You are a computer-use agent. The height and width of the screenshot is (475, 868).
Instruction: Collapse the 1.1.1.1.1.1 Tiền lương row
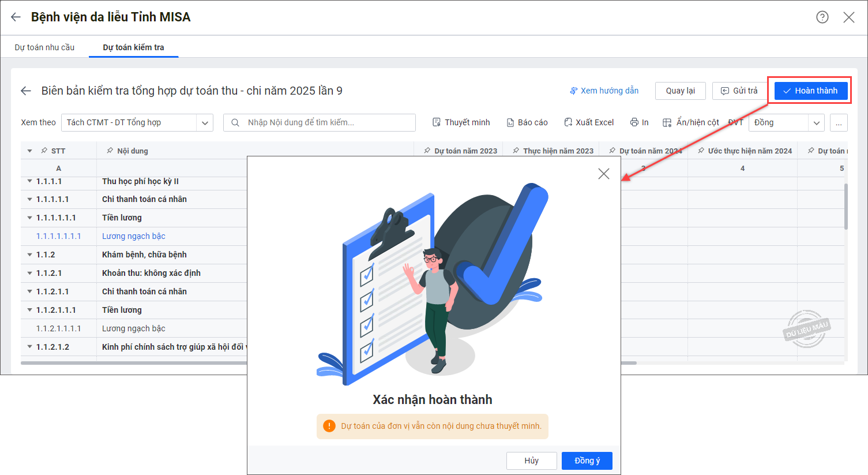[x=29, y=218]
